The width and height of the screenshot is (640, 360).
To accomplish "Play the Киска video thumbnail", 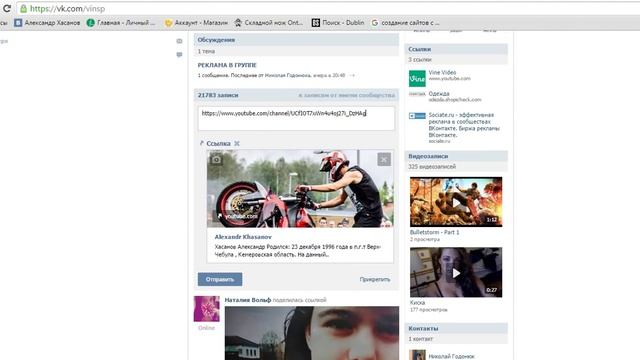I will pos(456,272).
